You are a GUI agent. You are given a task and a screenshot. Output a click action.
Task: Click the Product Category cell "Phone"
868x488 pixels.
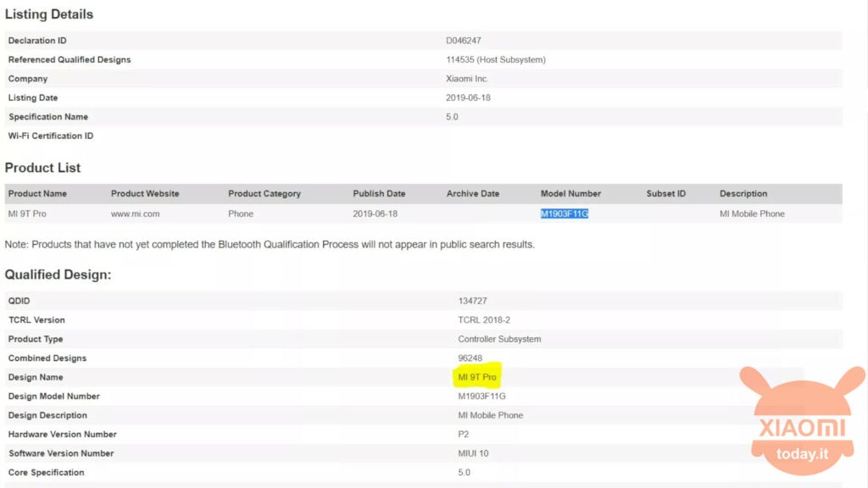[x=241, y=213]
